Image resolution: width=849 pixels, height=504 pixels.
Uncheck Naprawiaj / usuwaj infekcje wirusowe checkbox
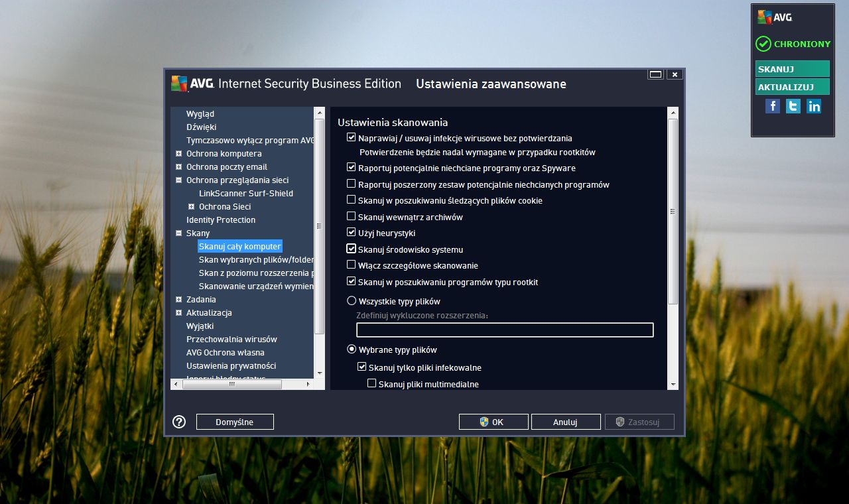352,138
